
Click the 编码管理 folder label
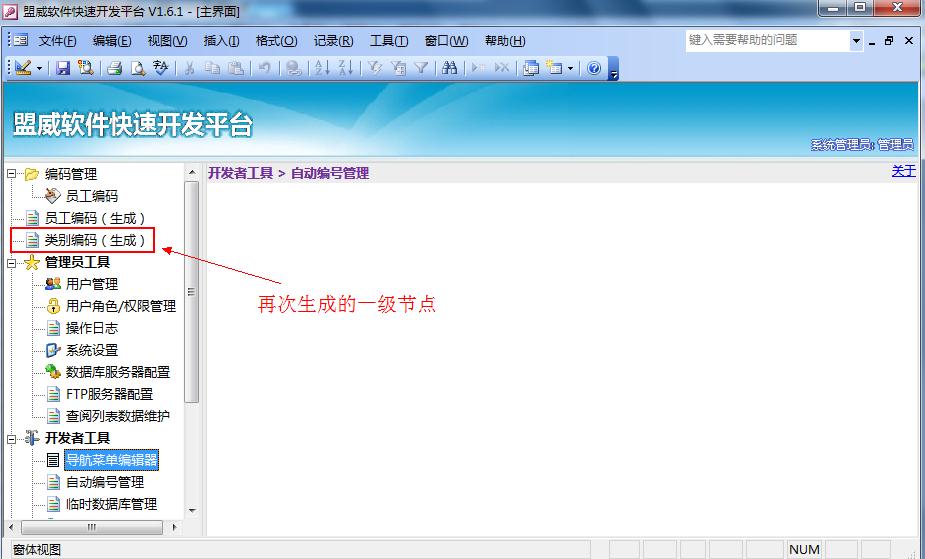(x=71, y=174)
